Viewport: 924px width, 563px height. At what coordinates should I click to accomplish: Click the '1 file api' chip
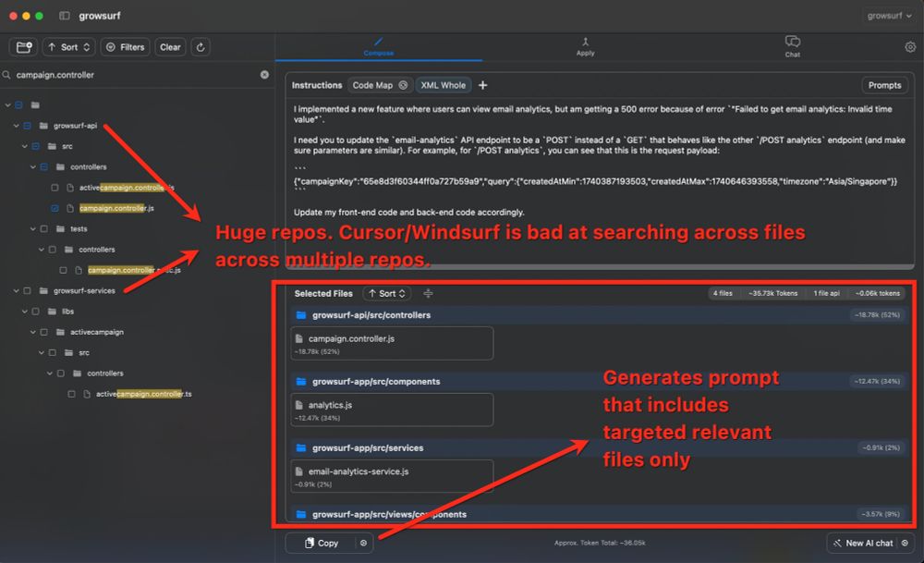(826, 293)
